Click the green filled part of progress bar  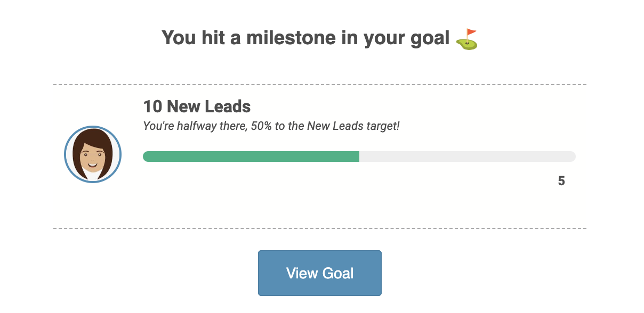(x=251, y=156)
